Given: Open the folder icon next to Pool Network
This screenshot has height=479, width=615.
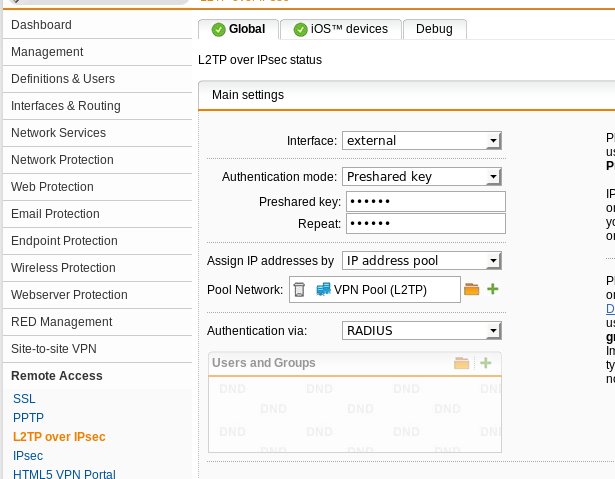Looking at the screenshot, I should [x=471, y=289].
